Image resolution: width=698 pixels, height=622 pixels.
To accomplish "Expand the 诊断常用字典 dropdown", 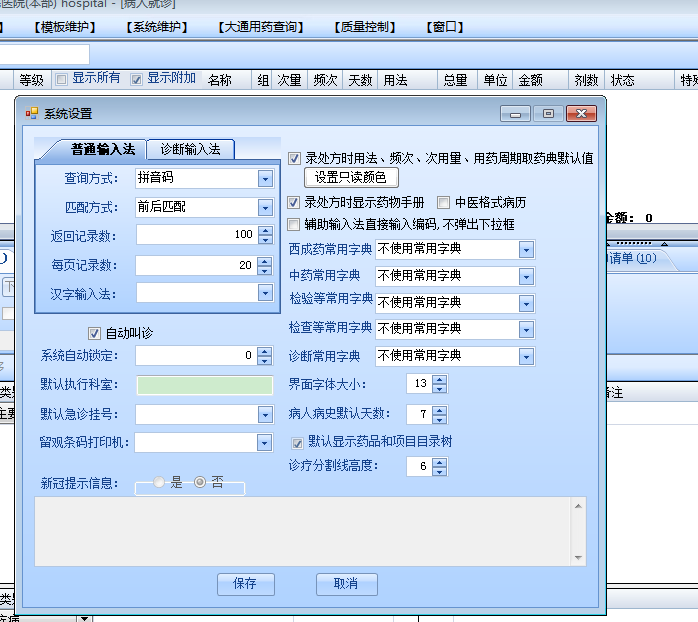I will [x=526, y=357].
